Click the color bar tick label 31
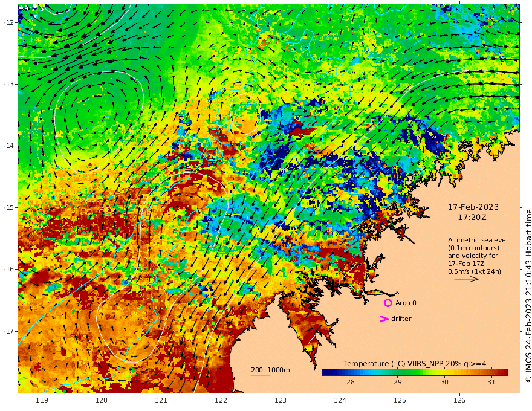The width and height of the screenshot is (532, 411). tap(491, 382)
